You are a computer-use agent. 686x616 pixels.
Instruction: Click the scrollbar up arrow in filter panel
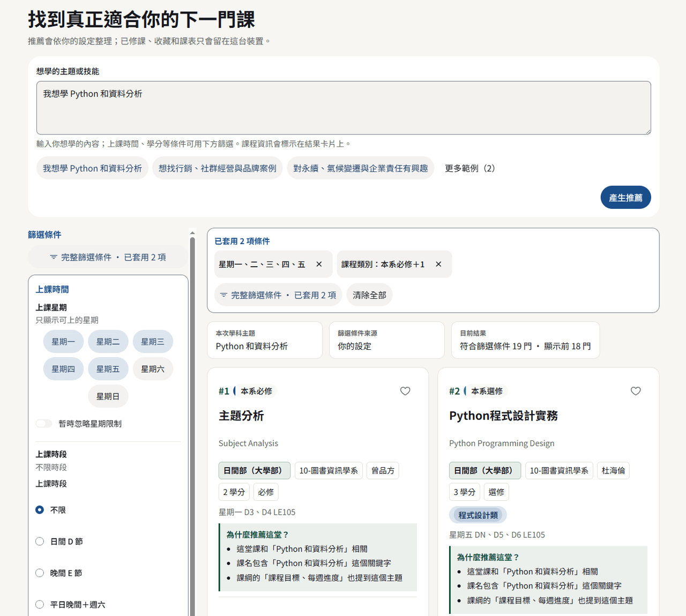(192, 233)
